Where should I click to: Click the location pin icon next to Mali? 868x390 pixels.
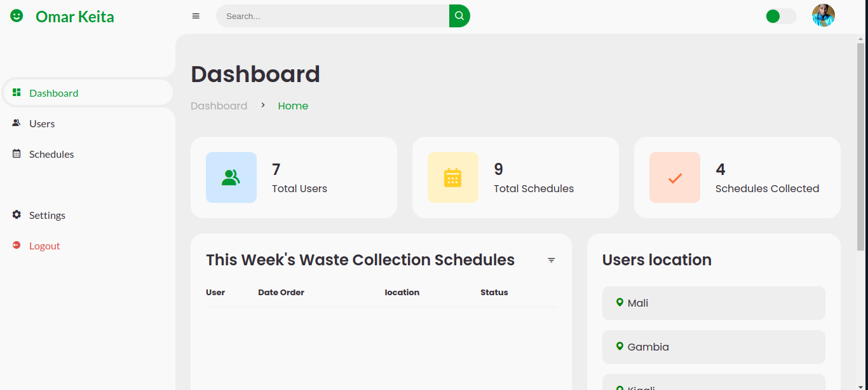(620, 302)
